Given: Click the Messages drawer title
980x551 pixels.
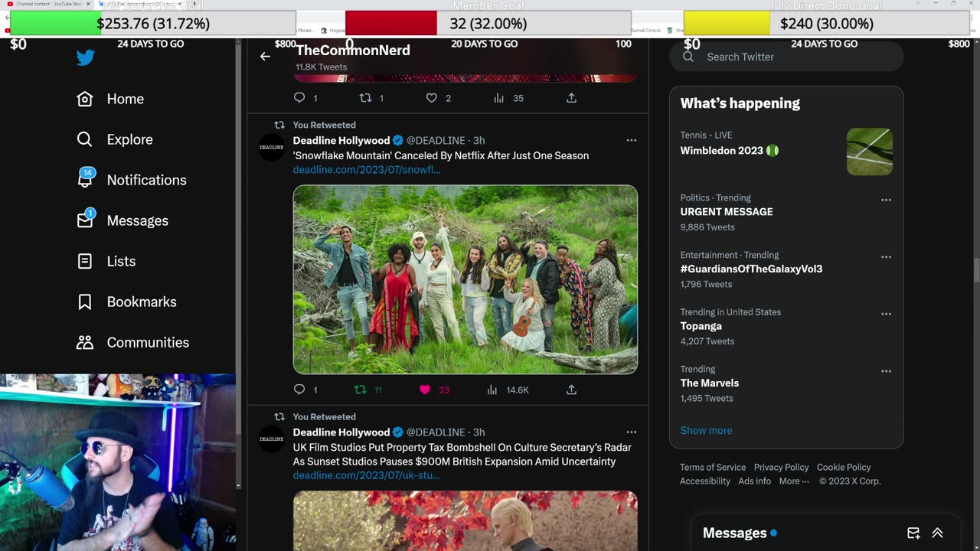Looking at the screenshot, I should tap(734, 533).
